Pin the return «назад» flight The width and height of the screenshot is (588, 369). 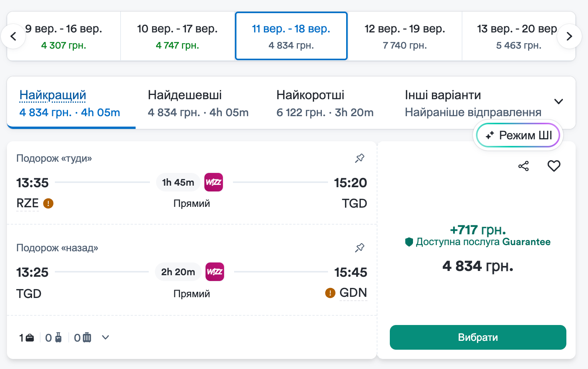(x=360, y=247)
